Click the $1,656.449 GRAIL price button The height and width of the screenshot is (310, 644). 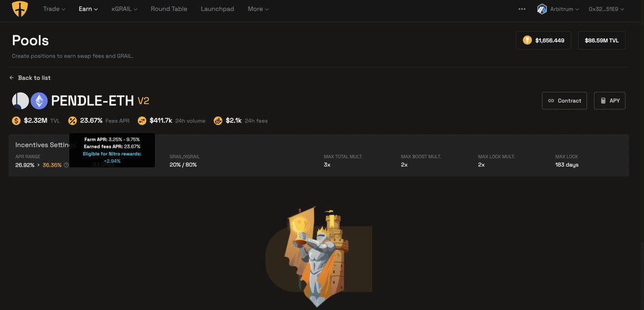click(x=544, y=40)
